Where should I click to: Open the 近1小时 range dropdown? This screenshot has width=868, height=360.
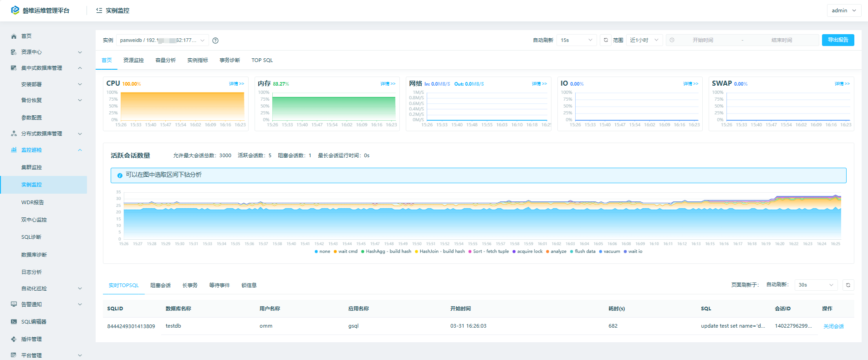[x=644, y=40]
